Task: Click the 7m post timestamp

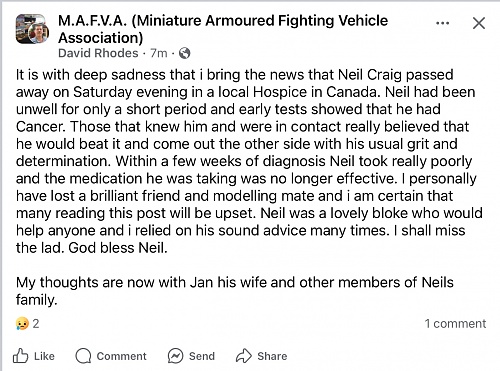Action: [x=159, y=53]
